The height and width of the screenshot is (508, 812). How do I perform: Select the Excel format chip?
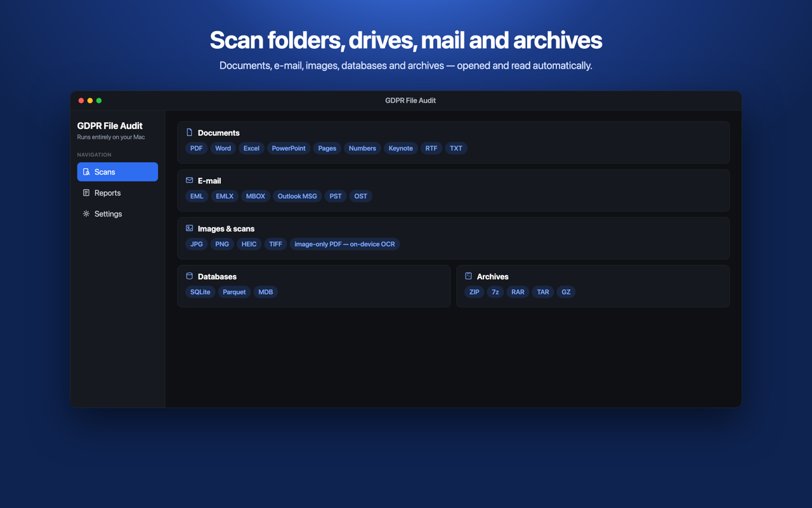[x=251, y=149]
